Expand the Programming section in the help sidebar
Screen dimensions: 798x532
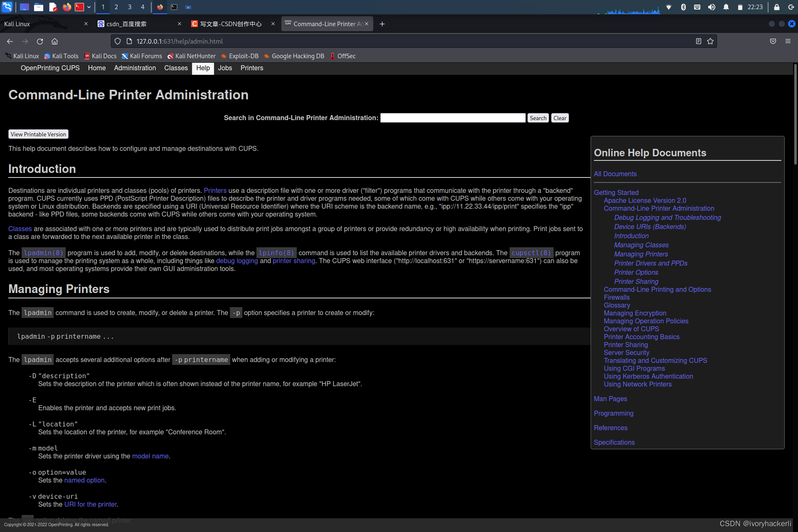click(613, 413)
